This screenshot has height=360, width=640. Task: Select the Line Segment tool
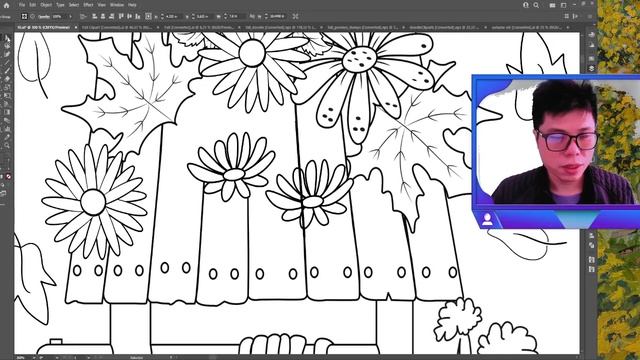coord(7,62)
